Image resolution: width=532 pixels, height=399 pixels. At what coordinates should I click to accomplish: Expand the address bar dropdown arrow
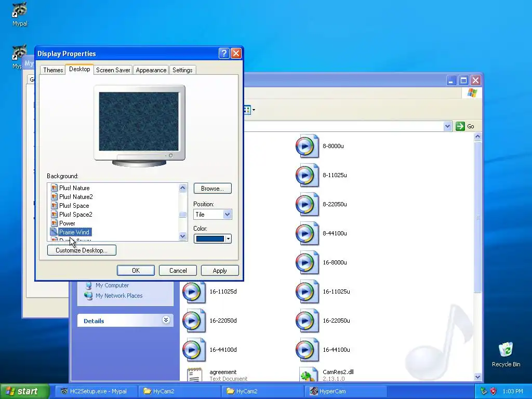pos(447,126)
